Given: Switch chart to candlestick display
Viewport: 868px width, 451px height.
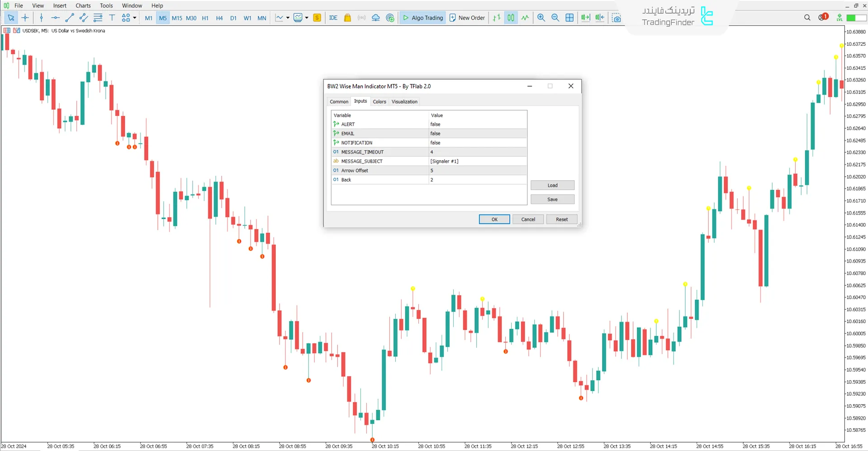Looking at the screenshot, I should tap(511, 18).
